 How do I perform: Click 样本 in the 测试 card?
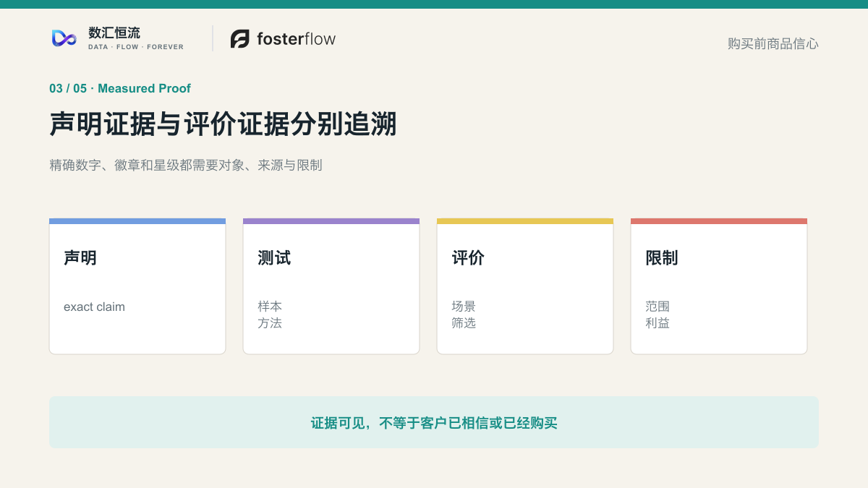click(270, 307)
